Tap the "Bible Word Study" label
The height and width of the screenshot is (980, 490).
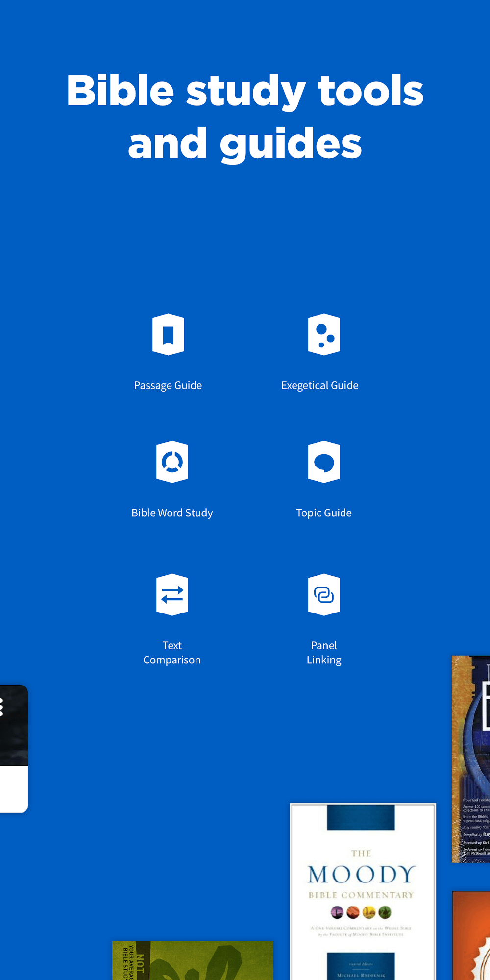[x=172, y=513]
